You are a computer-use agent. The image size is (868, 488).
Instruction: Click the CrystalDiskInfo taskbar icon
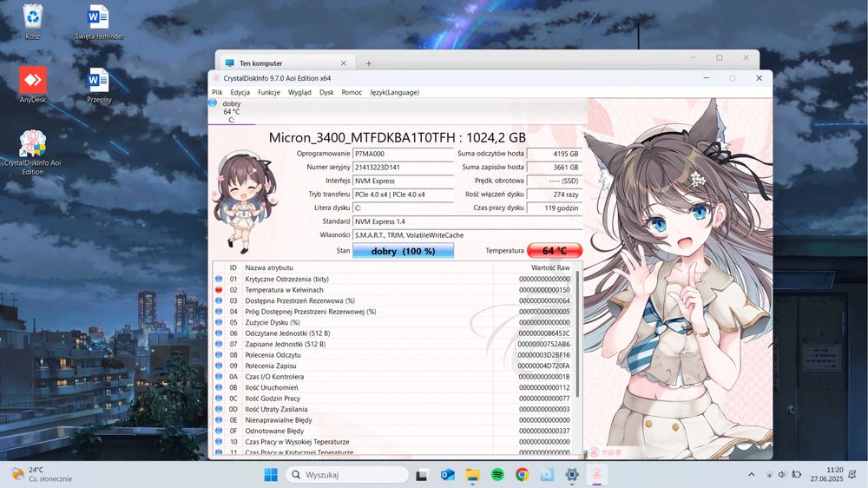pos(597,475)
